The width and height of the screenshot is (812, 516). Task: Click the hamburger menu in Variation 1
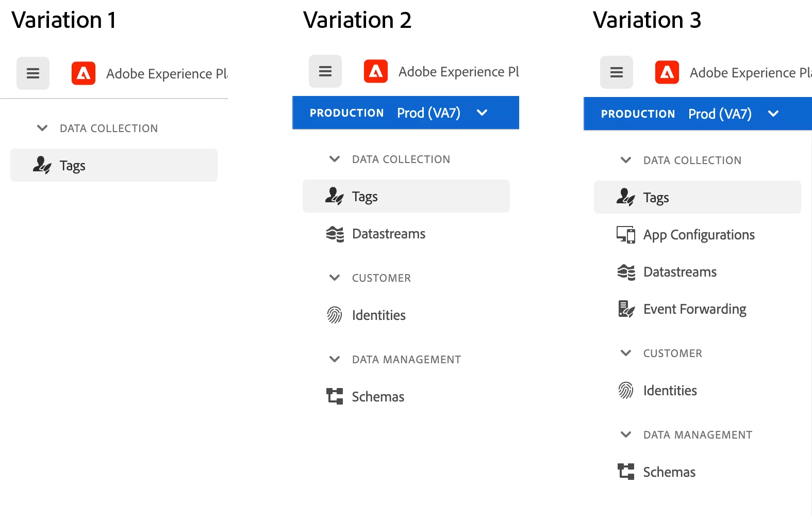[33, 73]
